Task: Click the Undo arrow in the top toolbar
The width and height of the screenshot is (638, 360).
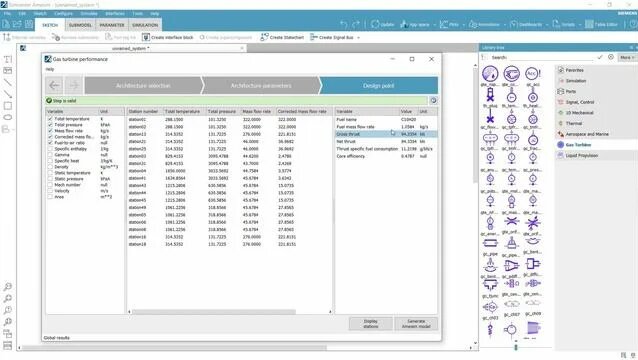Action: (x=344, y=25)
